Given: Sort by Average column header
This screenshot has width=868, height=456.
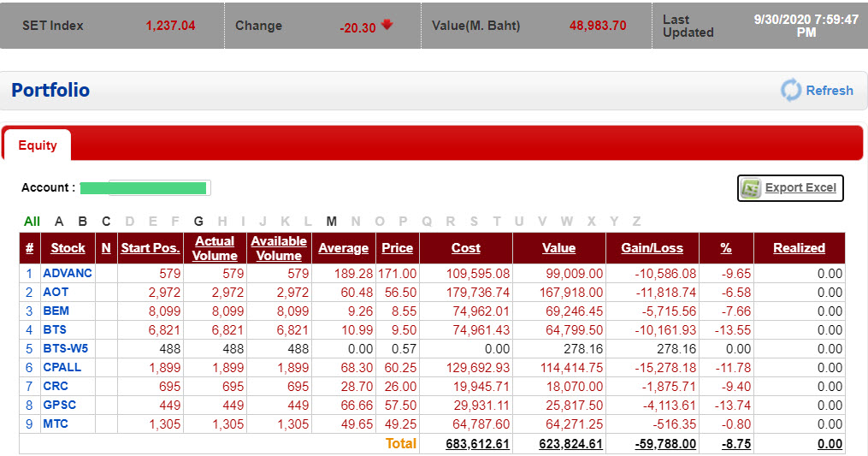Looking at the screenshot, I should point(343,248).
